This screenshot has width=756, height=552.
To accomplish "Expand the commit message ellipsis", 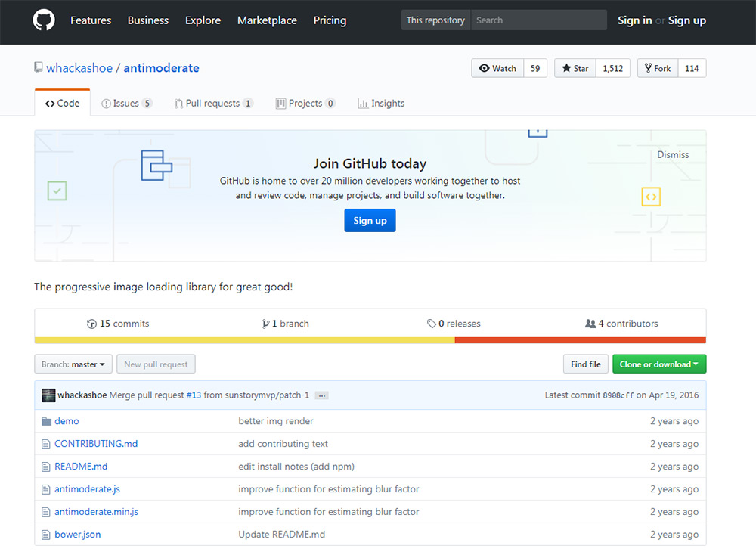I will (x=321, y=395).
